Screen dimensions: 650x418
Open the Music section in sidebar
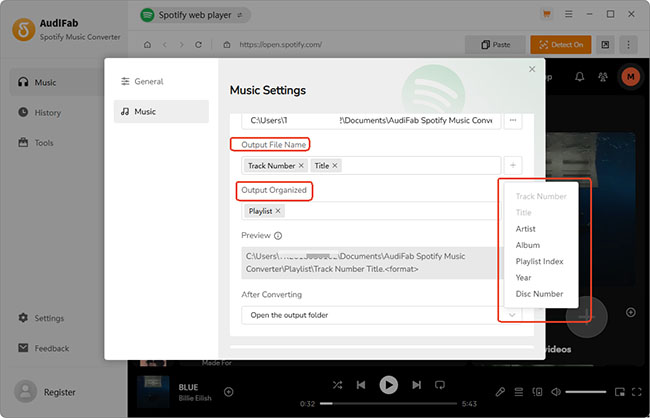(x=56, y=82)
